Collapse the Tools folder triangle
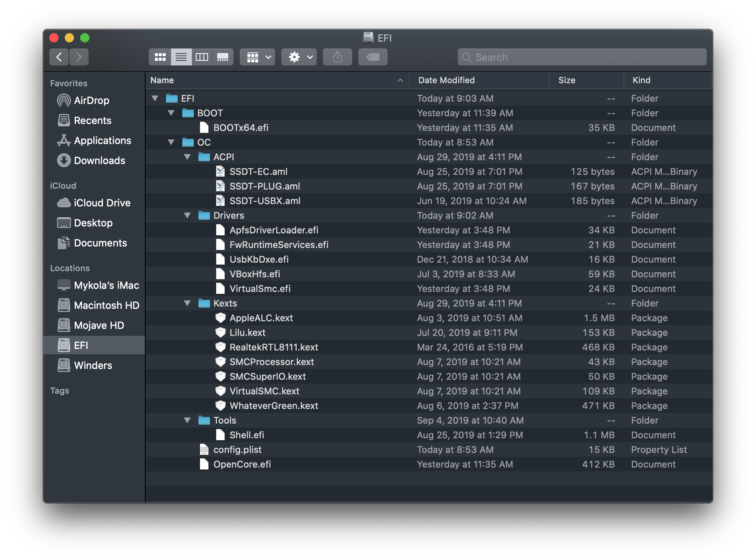This screenshot has width=756, height=560. coord(187,420)
